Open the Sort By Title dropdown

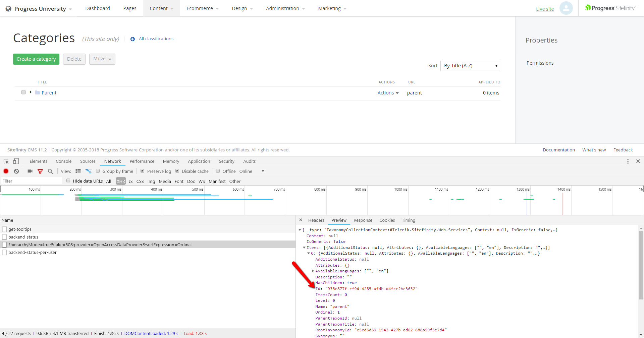point(470,66)
